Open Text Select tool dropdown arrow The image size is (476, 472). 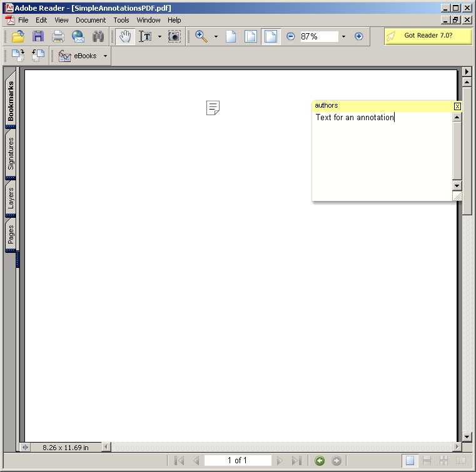tap(160, 36)
